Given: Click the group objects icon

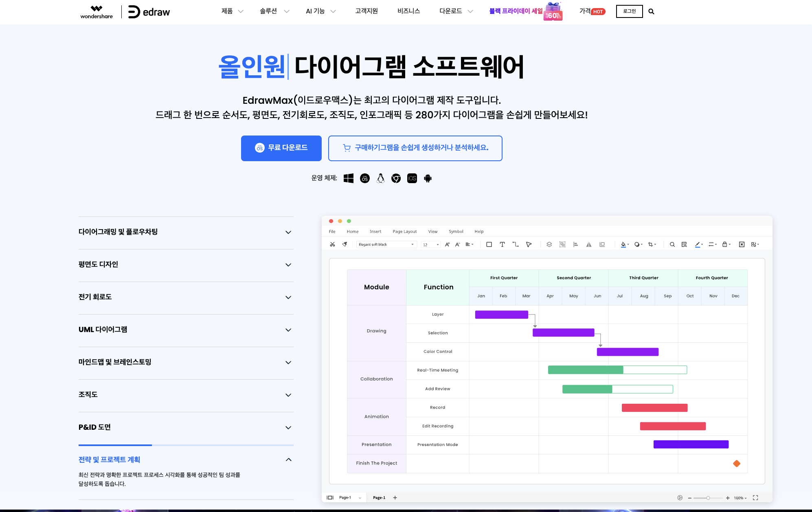Looking at the screenshot, I should pos(562,245).
